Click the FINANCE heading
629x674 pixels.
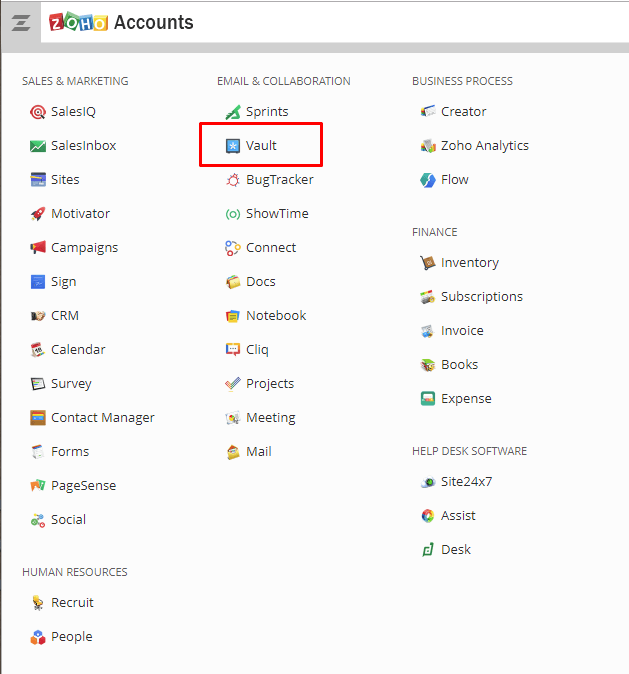pos(435,233)
